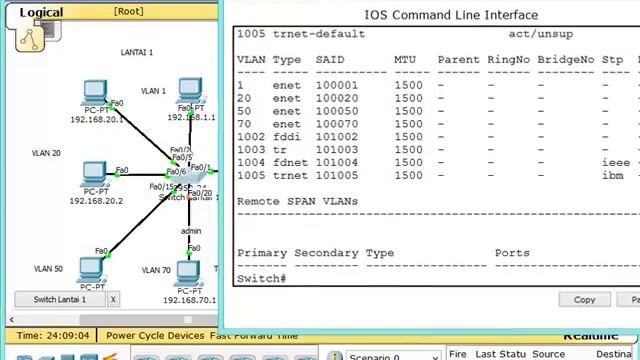Select the PC-PT with IP 192.168.20.1
Image resolution: width=640 pixels, height=360 pixels.
(95, 93)
